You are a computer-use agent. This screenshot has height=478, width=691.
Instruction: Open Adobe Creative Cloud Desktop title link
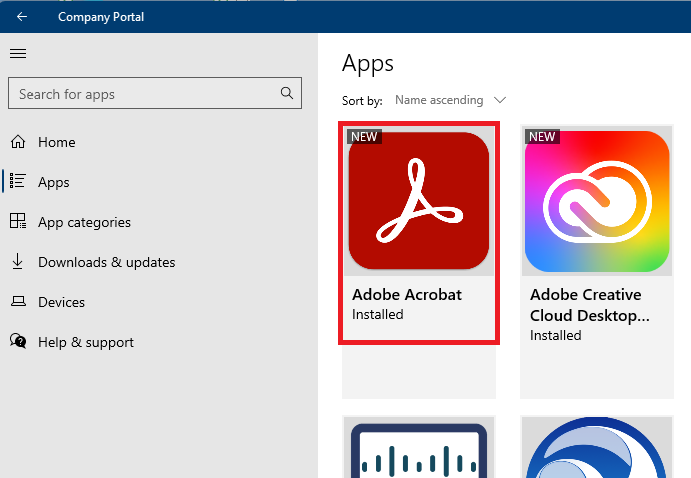585,305
